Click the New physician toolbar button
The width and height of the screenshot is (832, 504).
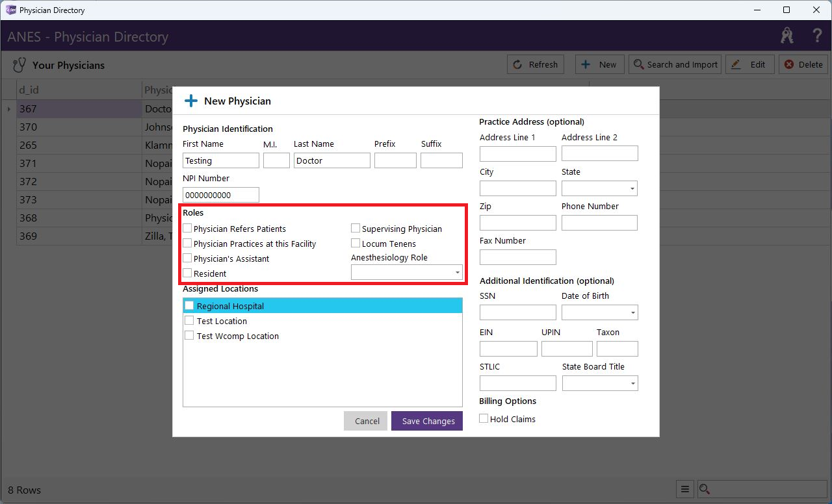pos(599,64)
